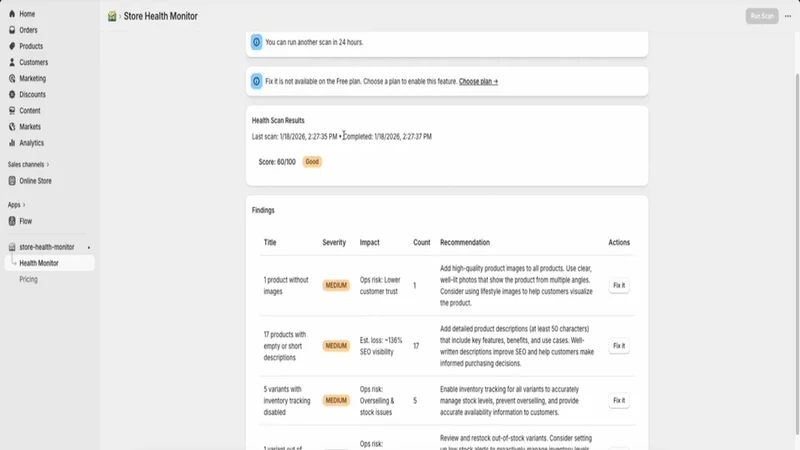The width and height of the screenshot is (800, 450).
Task: Click the Home icon in sidebar
Action: tap(12, 14)
